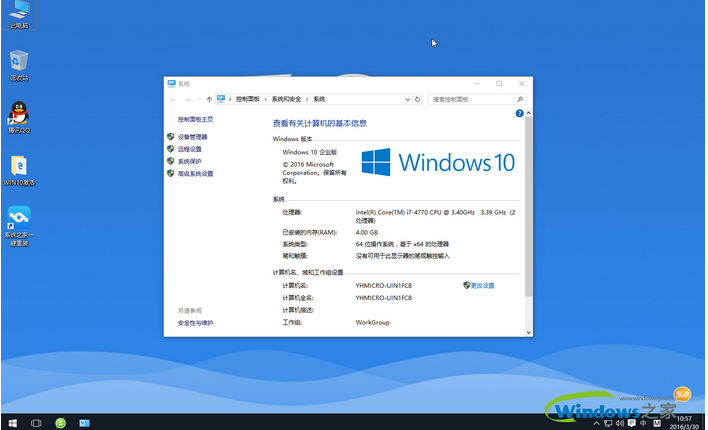
Task: Open 安全性与维护 in the sidebar
Action: coord(195,323)
